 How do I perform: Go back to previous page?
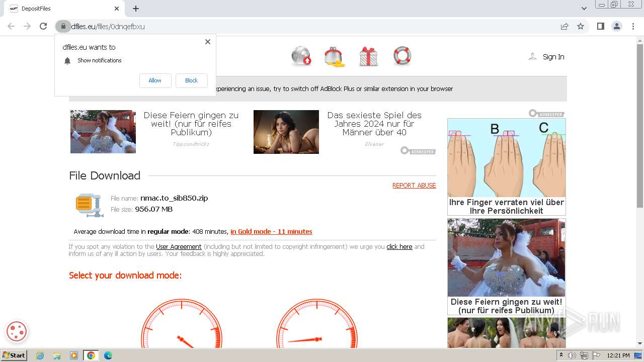[11, 26]
